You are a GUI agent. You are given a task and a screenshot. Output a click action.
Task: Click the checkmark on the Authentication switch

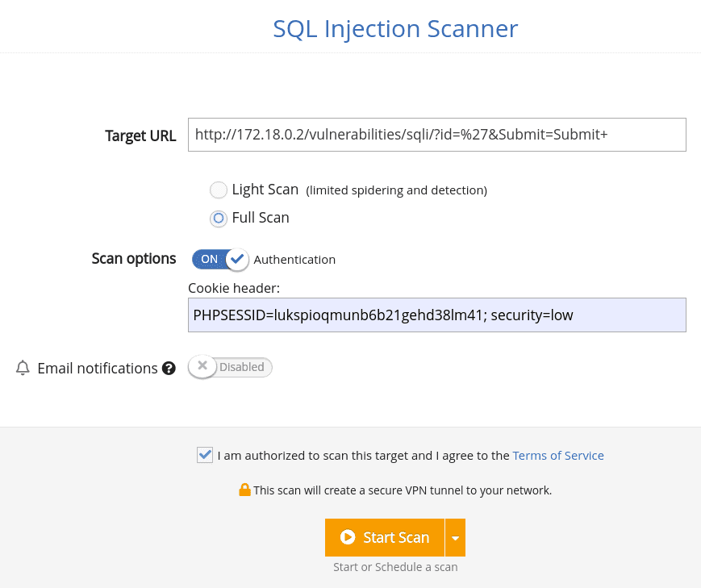coord(236,259)
